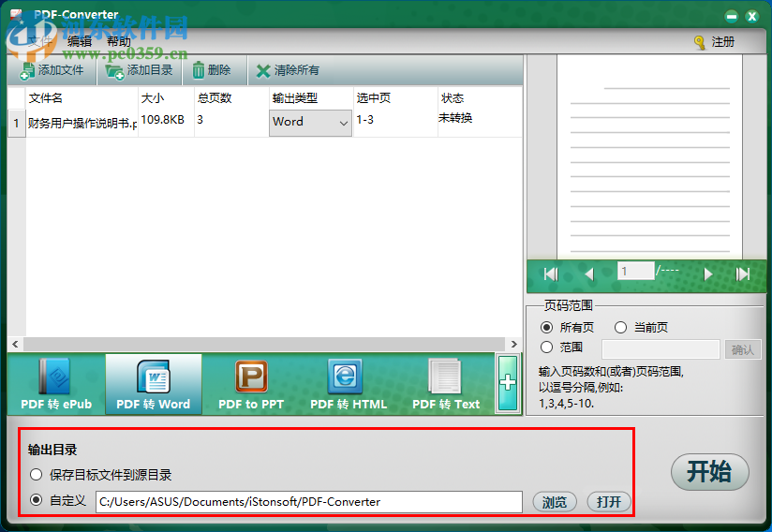Click the preview page number field
Screen dimensions: 772x532
(635, 272)
